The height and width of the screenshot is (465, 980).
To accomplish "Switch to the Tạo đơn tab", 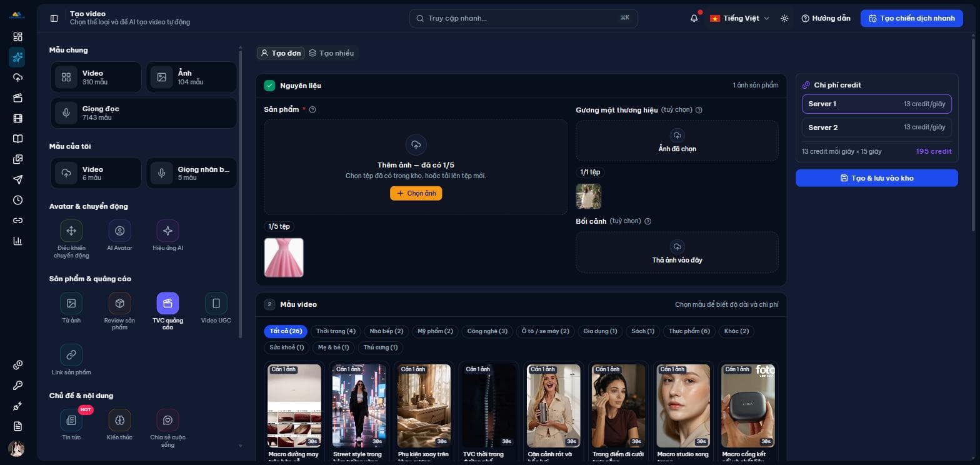I will [281, 53].
